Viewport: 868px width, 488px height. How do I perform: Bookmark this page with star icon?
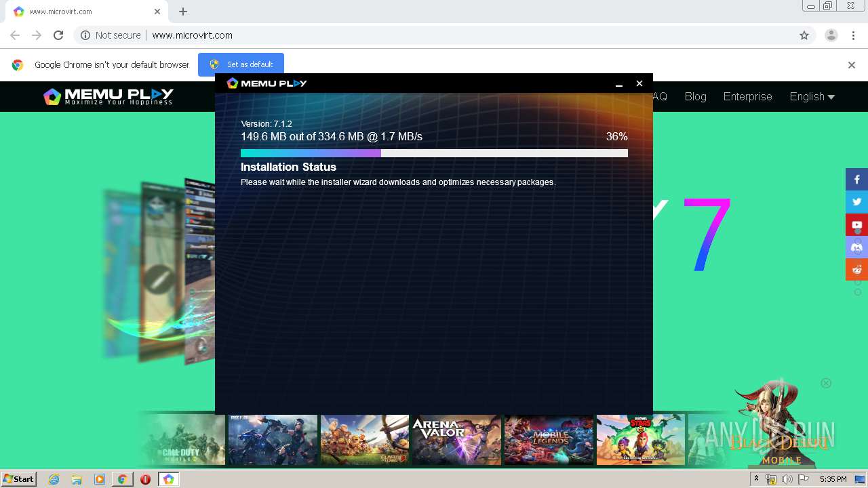click(x=804, y=35)
